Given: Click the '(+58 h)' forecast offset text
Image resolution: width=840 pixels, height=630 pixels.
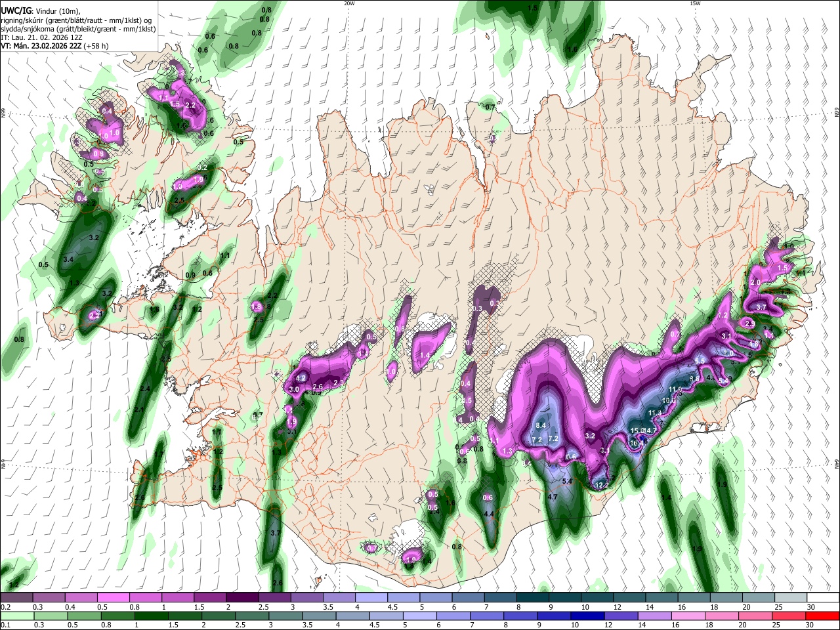Looking at the screenshot, I should coord(96,46).
